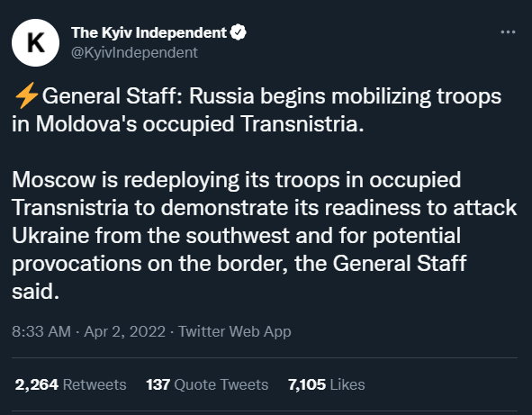The width and height of the screenshot is (532, 415).
Task: Click the Quote Tweets text label
Action: pyautogui.click(x=221, y=384)
